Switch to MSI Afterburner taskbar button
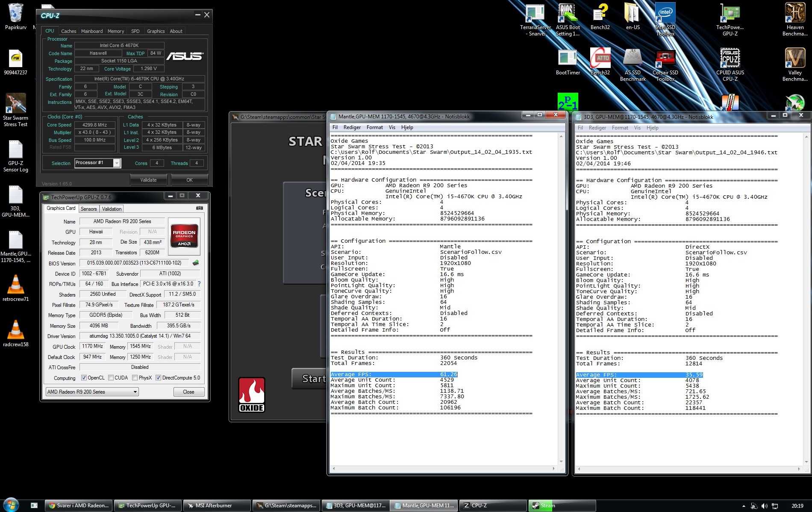The image size is (812, 512). [217, 506]
